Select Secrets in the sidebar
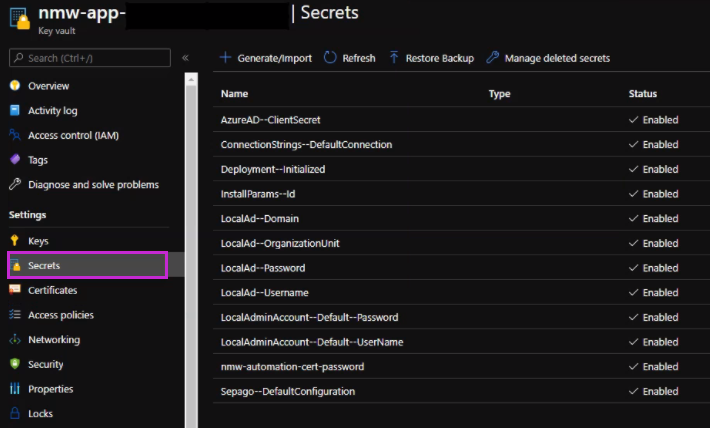 click(x=88, y=265)
